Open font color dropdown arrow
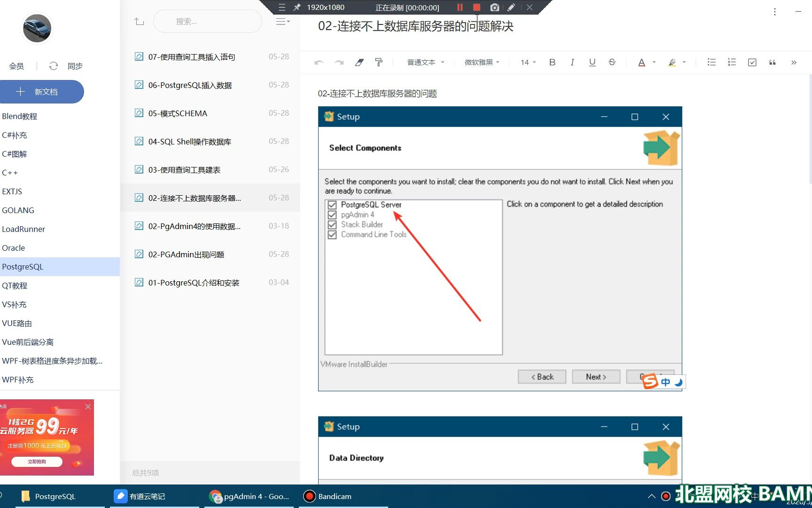The image size is (812, 508). [654, 62]
